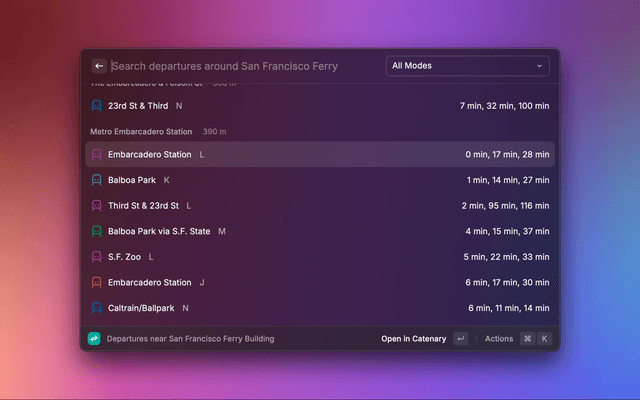Select the Balboa Park K departure
The height and width of the screenshot is (400, 640).
(x=320, y=180)
